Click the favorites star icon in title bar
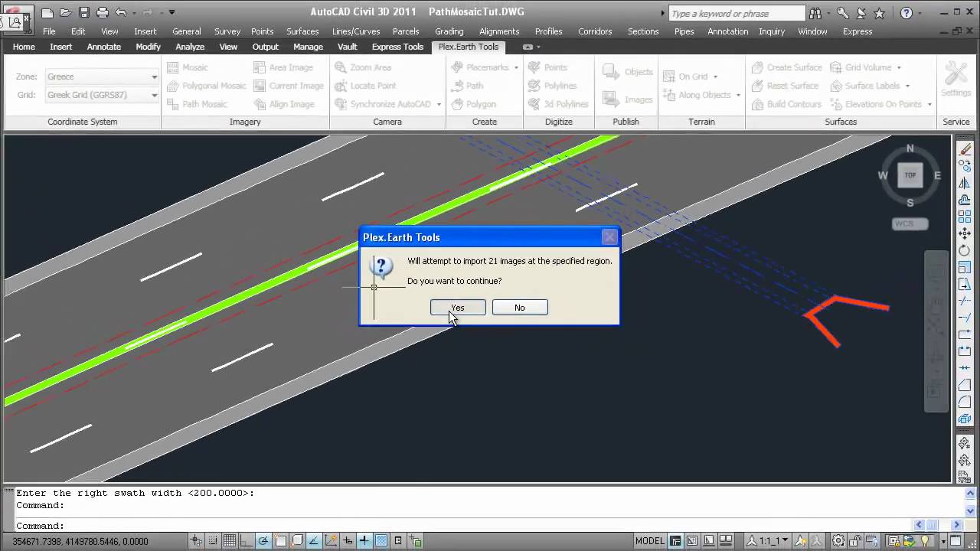The height and width of the screenshot is (551, 980). pos(879,13)
